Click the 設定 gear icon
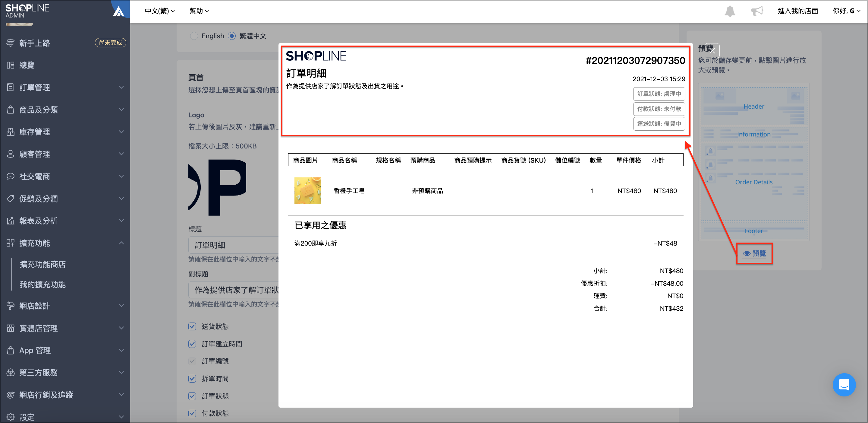This screenshot has width=868, height=423. pyautogui.click(x=11, y=417)
